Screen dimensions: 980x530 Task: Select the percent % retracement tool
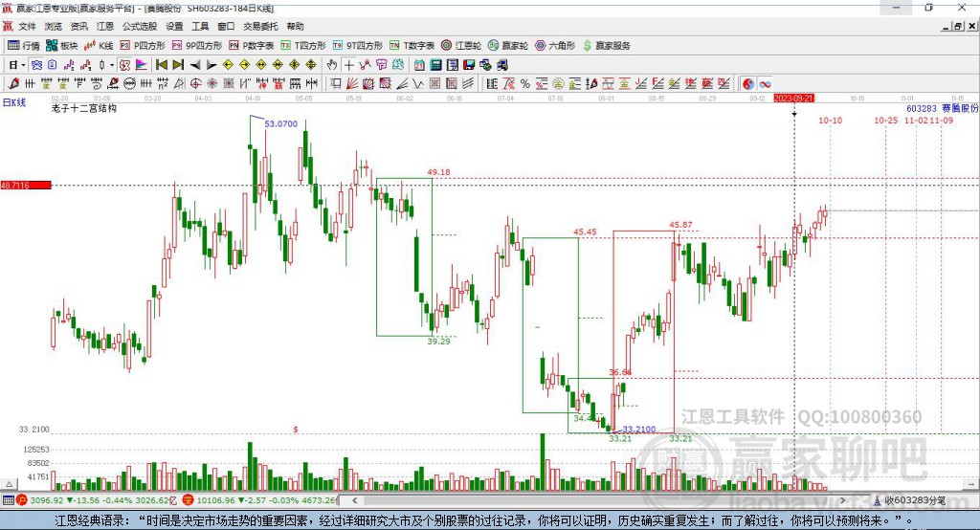525,84
